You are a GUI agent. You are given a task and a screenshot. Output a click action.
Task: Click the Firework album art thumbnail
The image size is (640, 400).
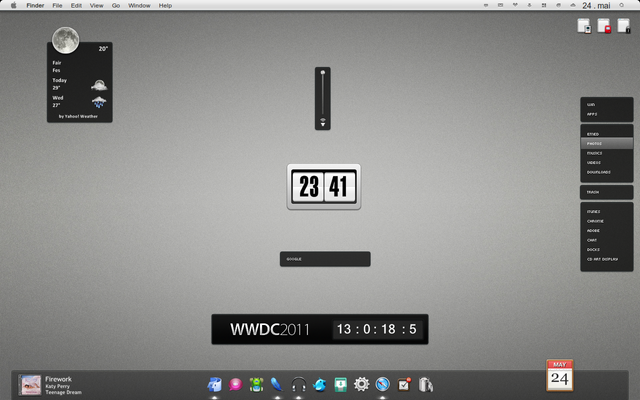click(x=31, y=385)
